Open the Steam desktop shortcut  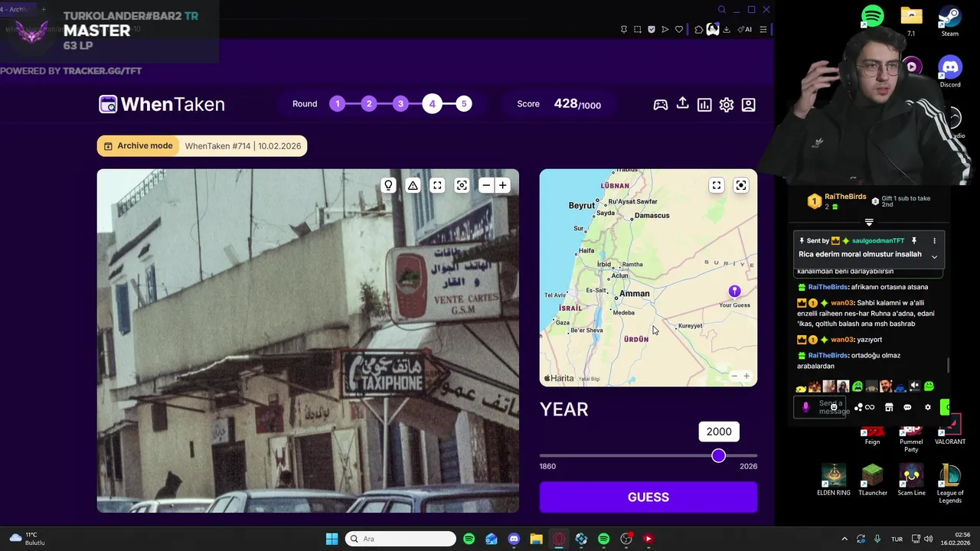point(950,21)
